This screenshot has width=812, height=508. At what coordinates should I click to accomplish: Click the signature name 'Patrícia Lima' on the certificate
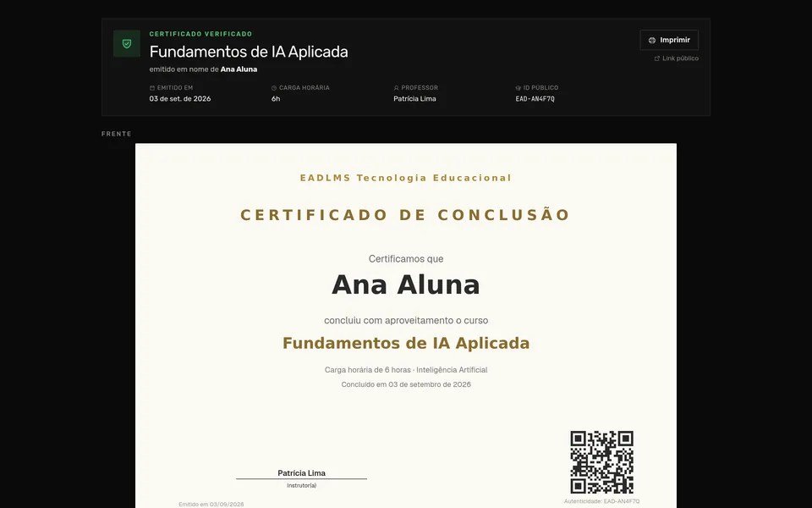tap(301, 472)
